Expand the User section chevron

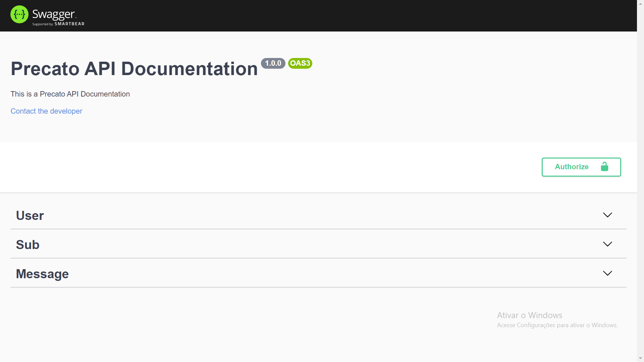pyautogui.click(x=607, y=215)
